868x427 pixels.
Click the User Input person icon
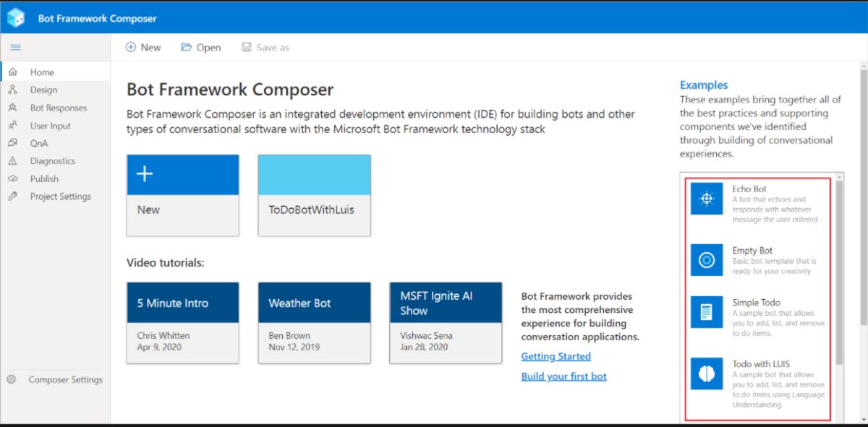(12, 125)
